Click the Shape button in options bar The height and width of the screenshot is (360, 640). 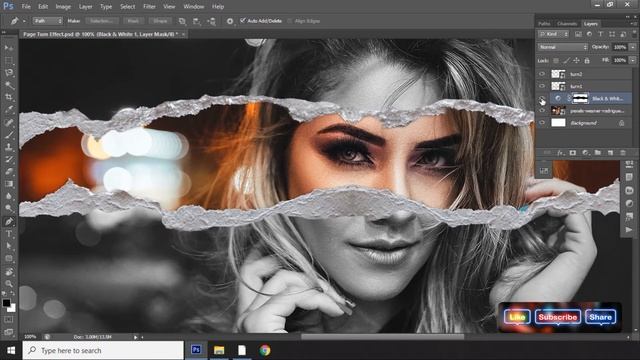click(x=160, y=21)
